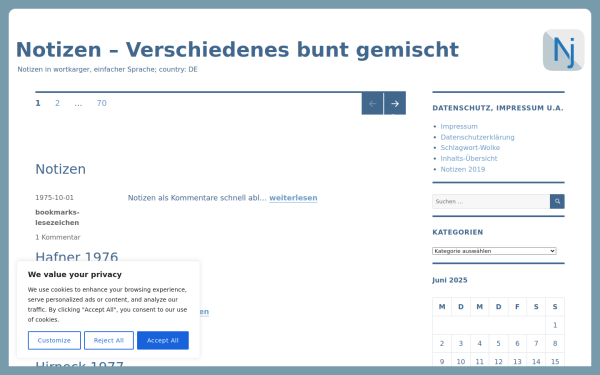Open the Notizen post heading
The height and width of the screenshot is (375, 600).
(60, 169)
